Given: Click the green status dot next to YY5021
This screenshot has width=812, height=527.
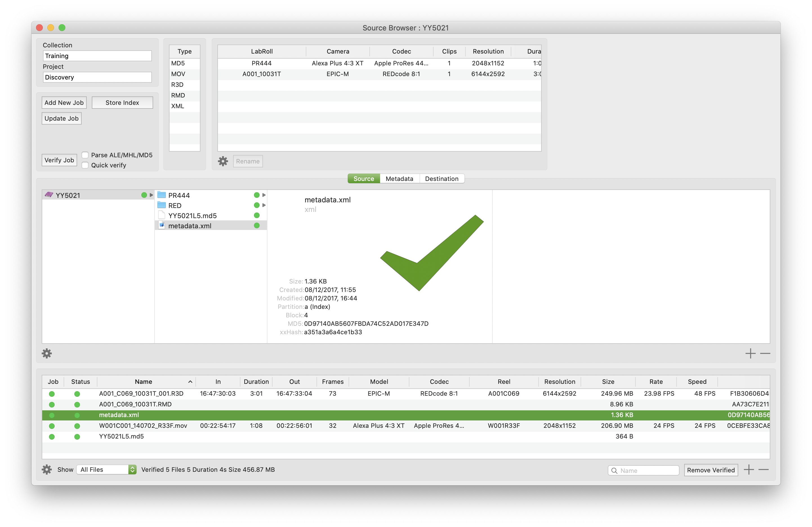Looking at the screenshot, I should pos(144,195).
